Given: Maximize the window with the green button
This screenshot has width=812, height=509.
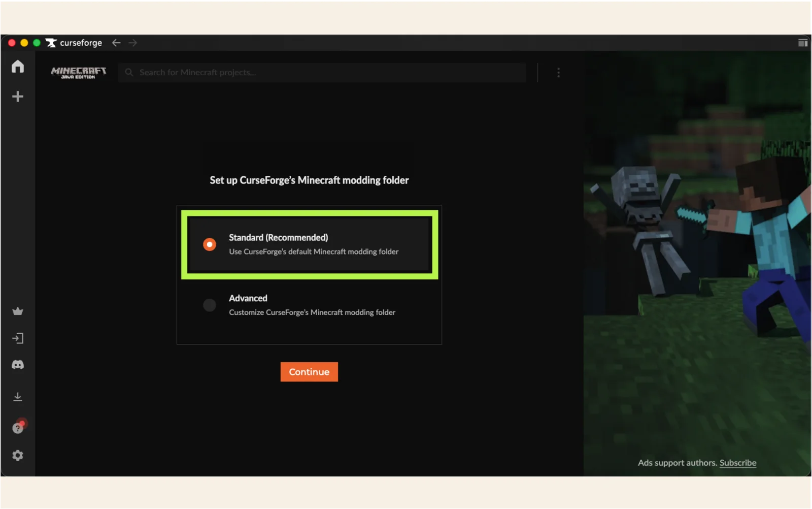Looking at the screenshot, I should 37,43.
